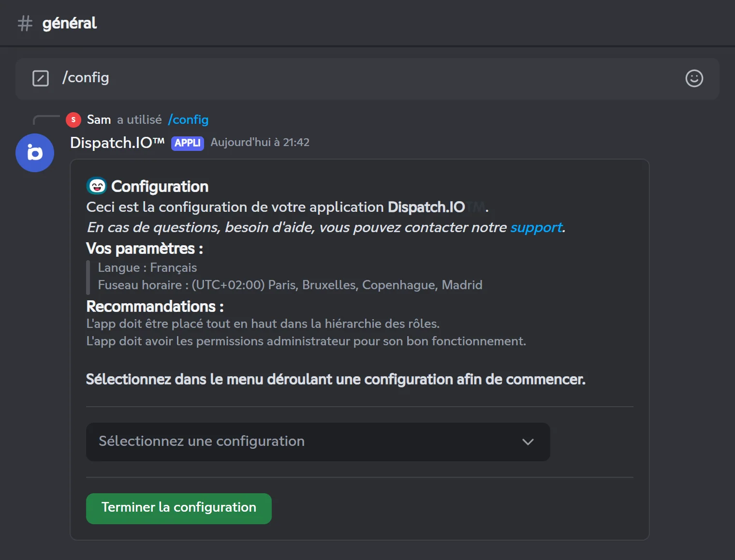Click the 'a utilisé' text

point(139,119)
